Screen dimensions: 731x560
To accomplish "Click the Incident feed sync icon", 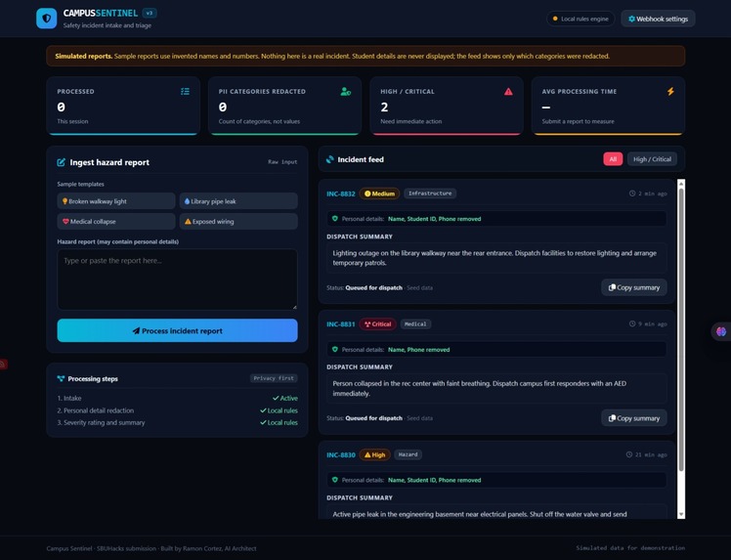I will click(330, 159).
